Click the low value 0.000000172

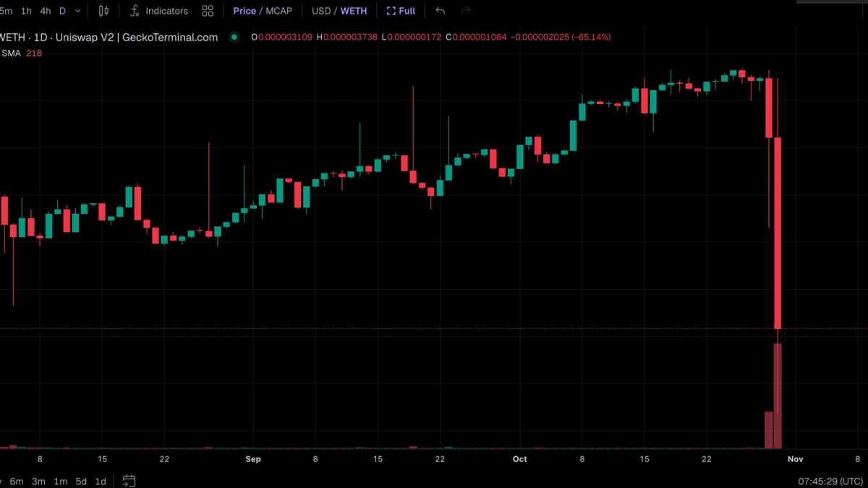(x=414, y=37)
